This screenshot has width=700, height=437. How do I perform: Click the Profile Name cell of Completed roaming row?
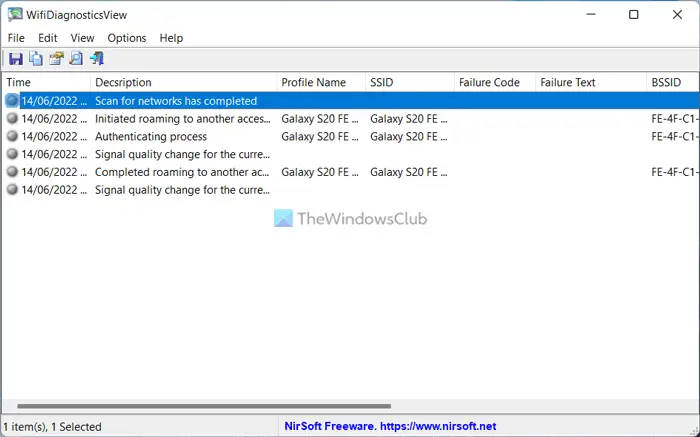(320, 172)
